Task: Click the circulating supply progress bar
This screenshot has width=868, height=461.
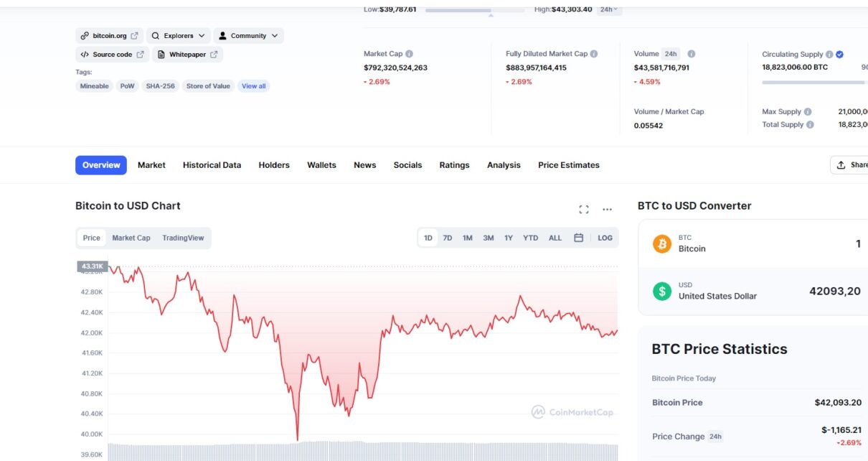Action: pyautogui.click(x=814, y=83)
